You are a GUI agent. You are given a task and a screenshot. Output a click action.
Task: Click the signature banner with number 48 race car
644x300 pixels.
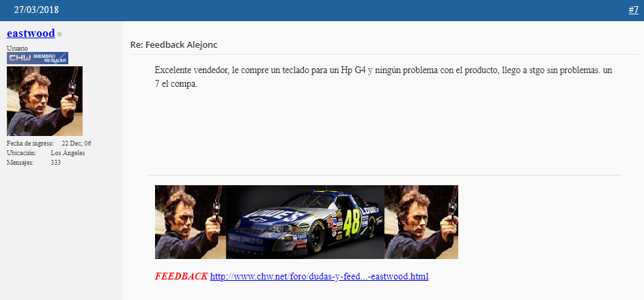[x=307, y=222]
